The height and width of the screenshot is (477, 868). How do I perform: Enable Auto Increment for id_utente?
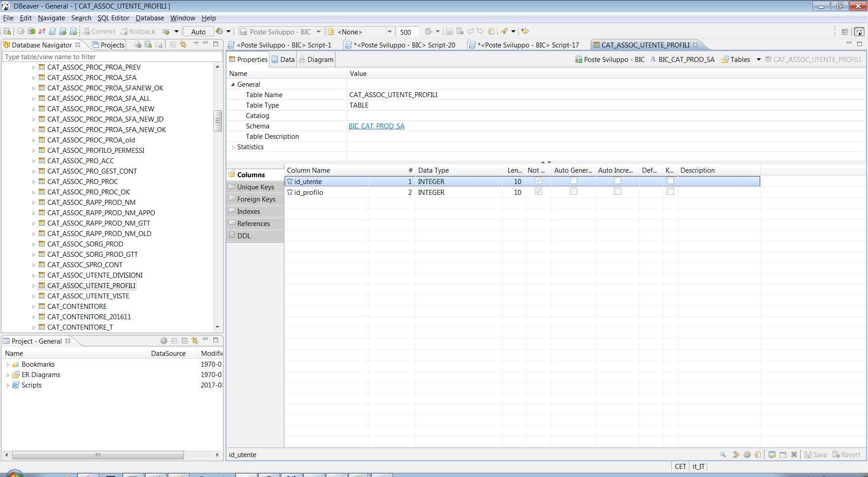[617, 180]
